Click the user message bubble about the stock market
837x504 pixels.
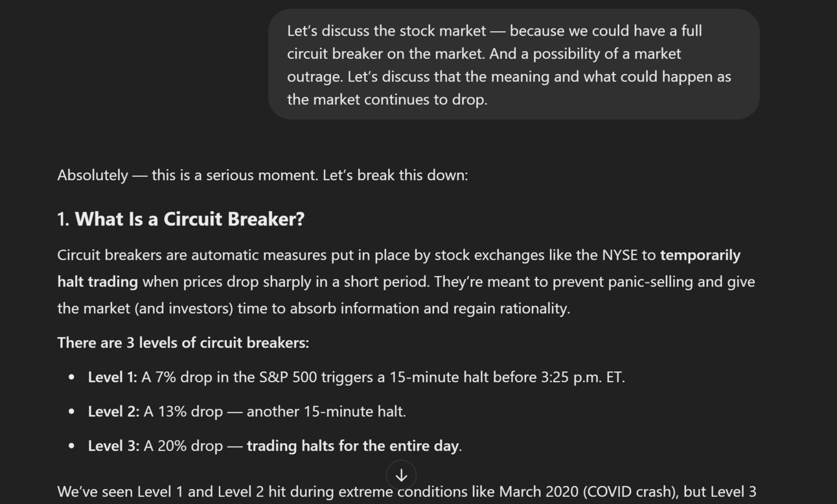click(x=514, y=64)
